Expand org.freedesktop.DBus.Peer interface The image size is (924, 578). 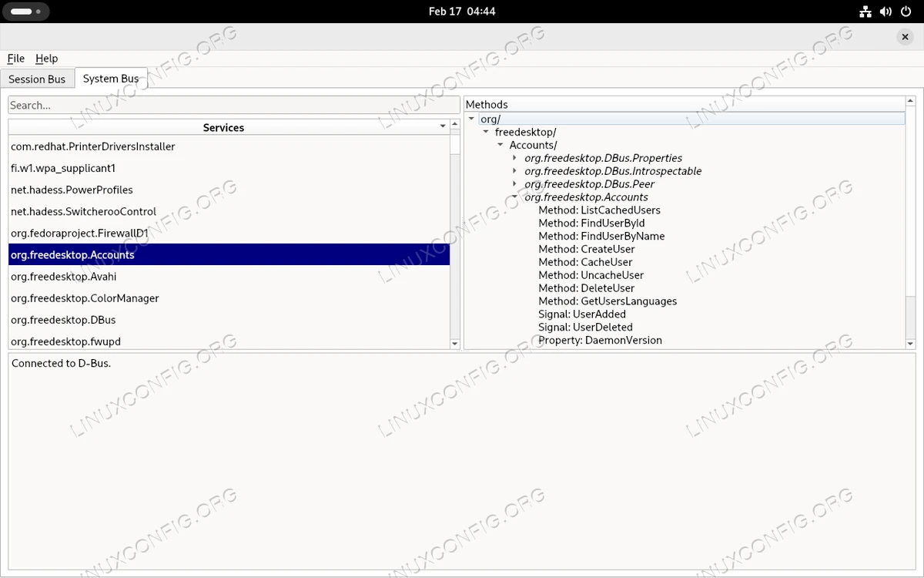[515, 184]
